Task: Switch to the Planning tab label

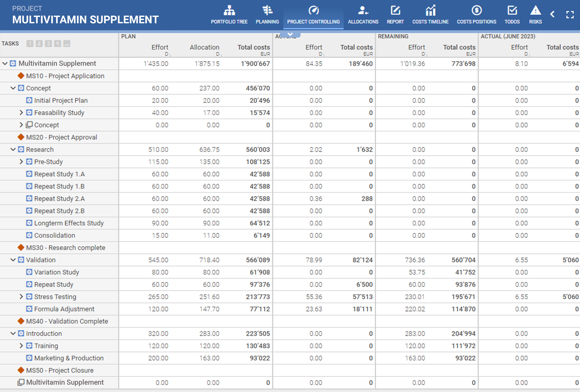Action: (x=267, y=22)
